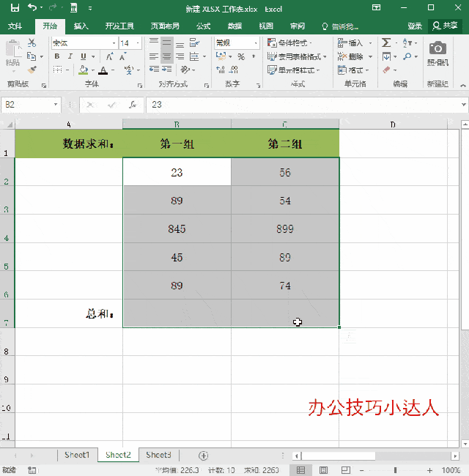
Task: Align text right
Action: (180, 56)
